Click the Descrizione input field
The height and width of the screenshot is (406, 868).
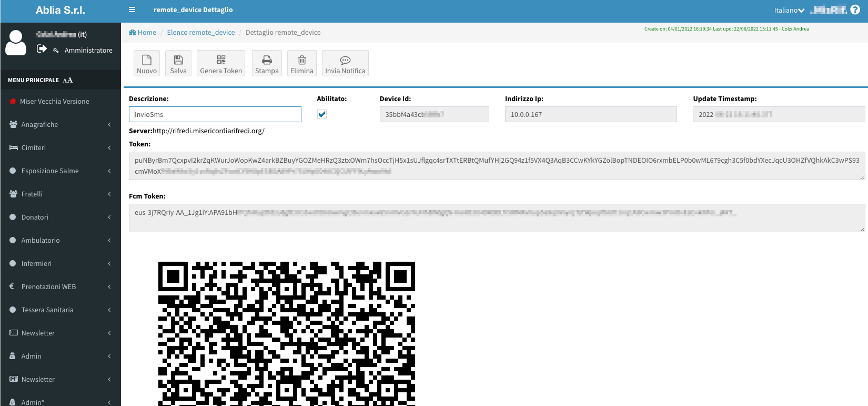coord(215,114)
